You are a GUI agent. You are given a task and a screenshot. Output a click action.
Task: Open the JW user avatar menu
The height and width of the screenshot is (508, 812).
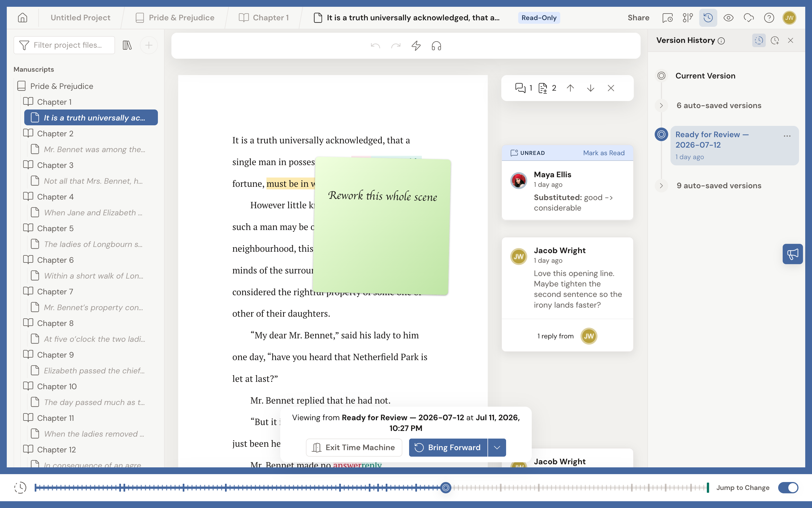tap(789, 17)
